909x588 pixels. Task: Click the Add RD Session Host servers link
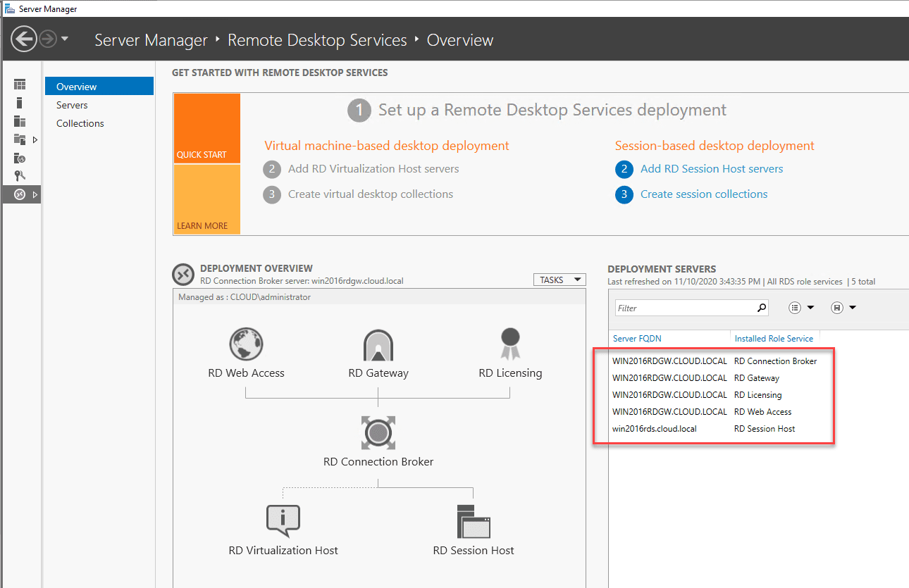[712, 169]
